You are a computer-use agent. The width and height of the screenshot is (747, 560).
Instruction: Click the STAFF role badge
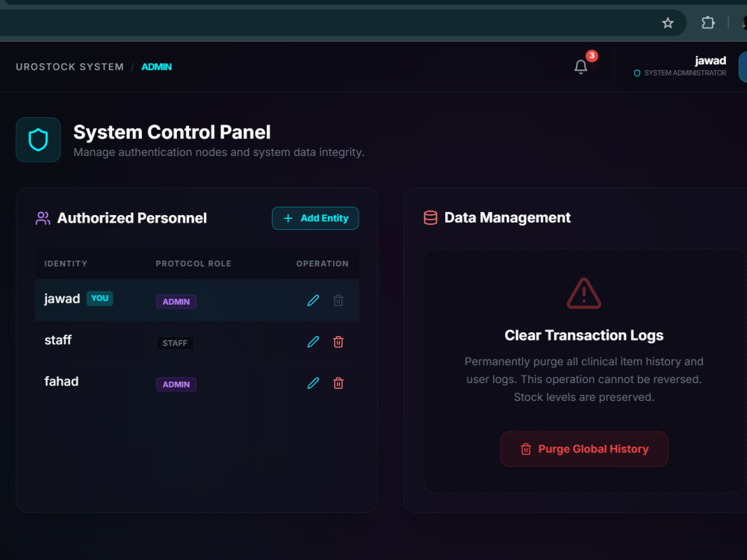click(x=175, y=343)
